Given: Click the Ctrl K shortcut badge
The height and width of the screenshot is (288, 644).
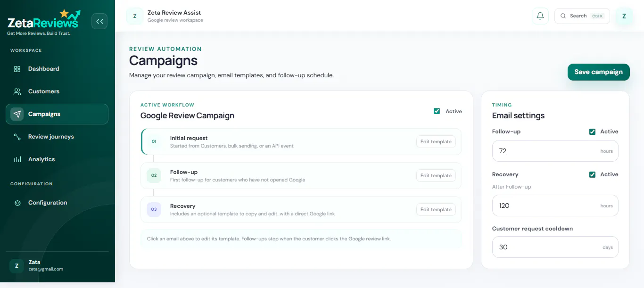Looking at the screenshot, I should 597,16.
